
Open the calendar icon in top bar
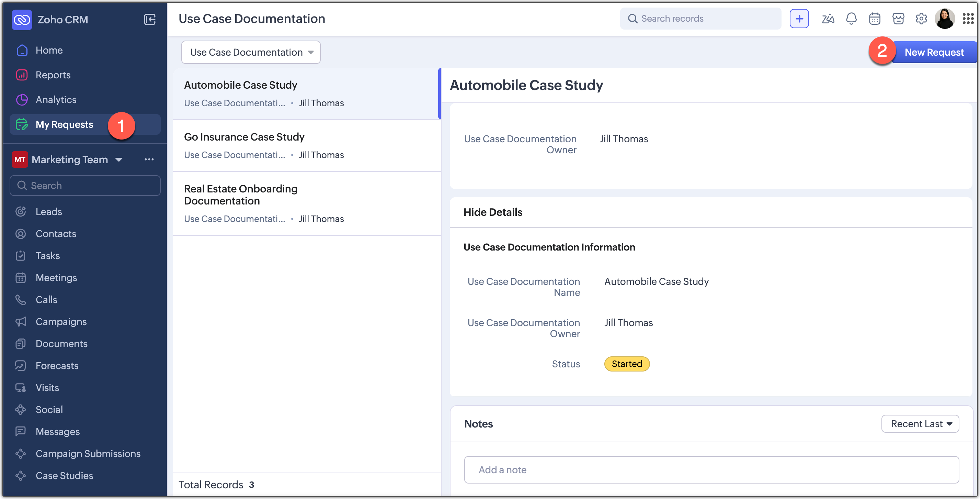[874, 19]
